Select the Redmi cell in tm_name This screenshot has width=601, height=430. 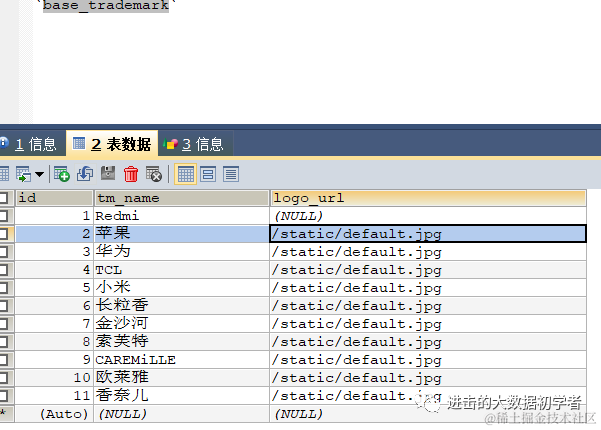tap(182, 216)
